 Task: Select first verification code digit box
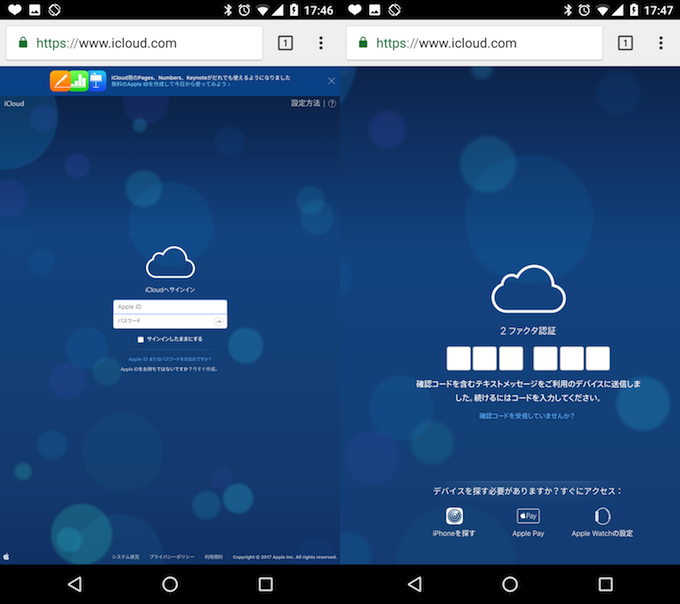(459, 358)
